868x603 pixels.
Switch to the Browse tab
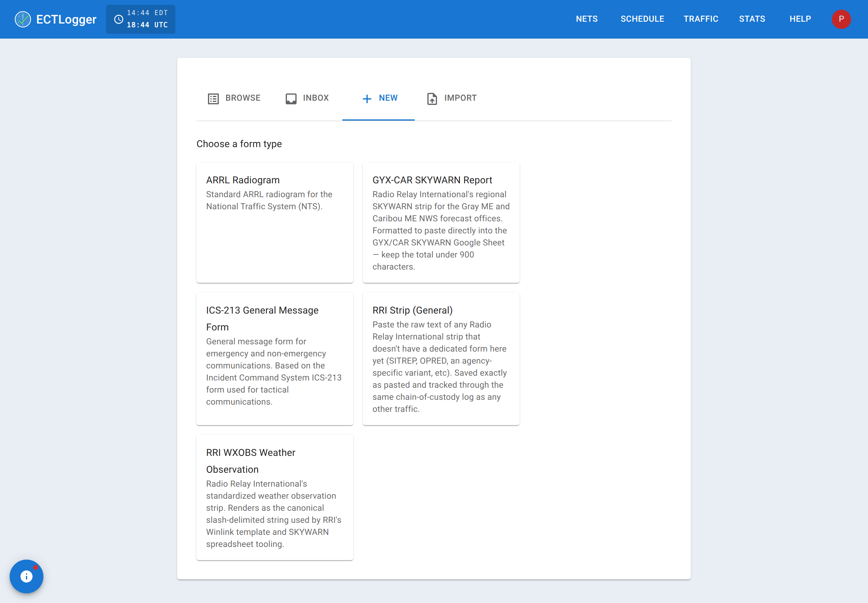[x=234, y=98]
